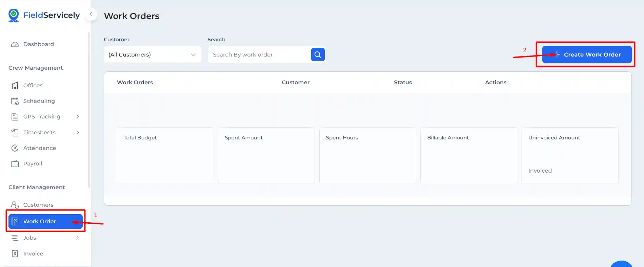Click the Client Management section heading
The image size is (644, 267).
pos(37,187)
